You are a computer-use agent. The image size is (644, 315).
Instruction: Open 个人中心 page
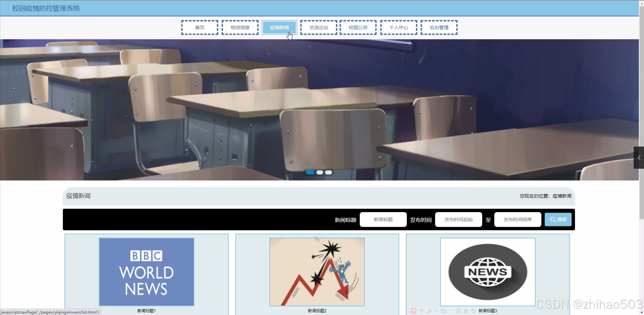(399, 27)
